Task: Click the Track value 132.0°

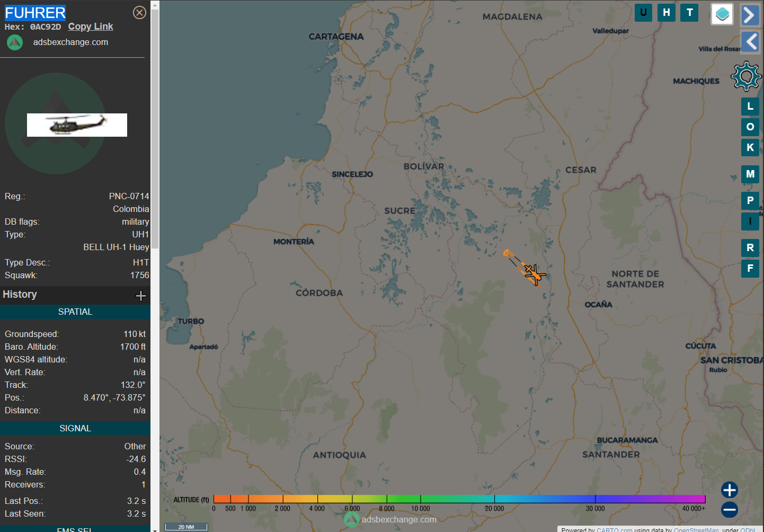Action: tap(133, 385)
